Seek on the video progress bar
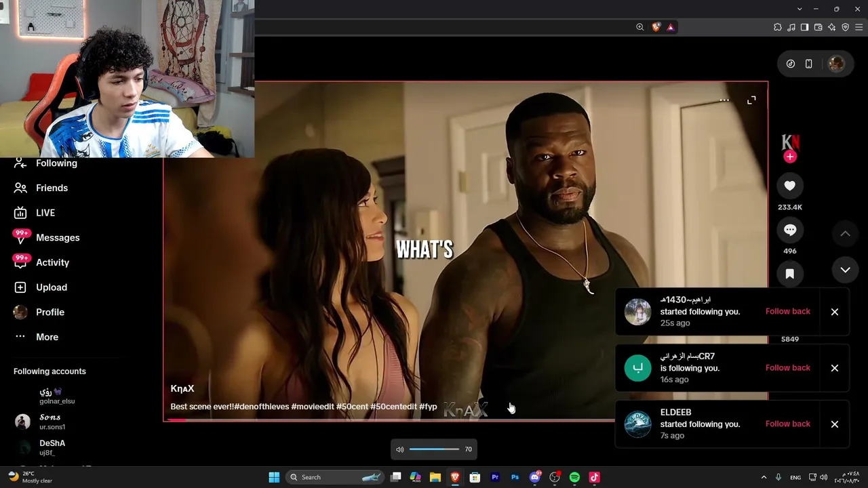The image size is (868, 488). point(389,420)
